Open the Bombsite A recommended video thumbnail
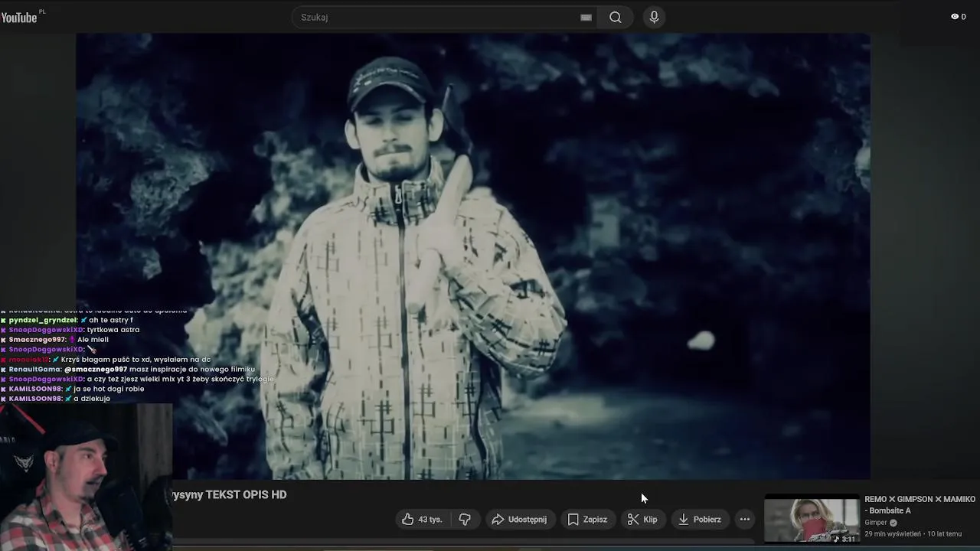Screen dimensions: 980x551 (x=812, y=520)
